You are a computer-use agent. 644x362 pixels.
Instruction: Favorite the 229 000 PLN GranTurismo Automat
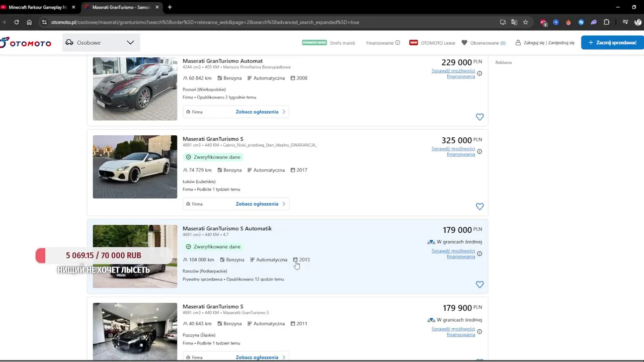pos(479,117)
